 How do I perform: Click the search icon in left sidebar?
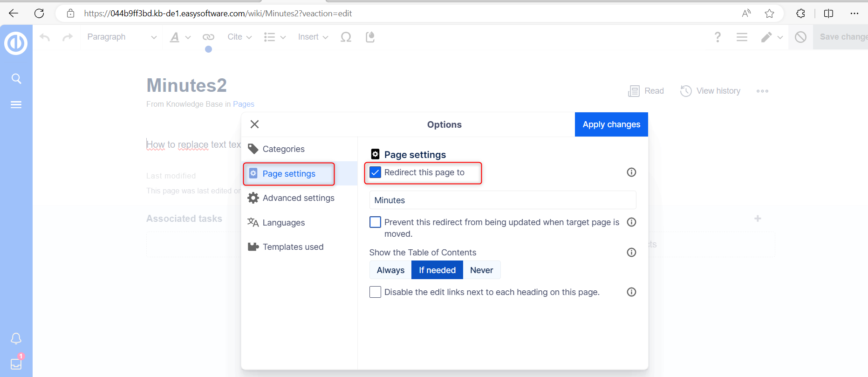[x=16, y=79]
